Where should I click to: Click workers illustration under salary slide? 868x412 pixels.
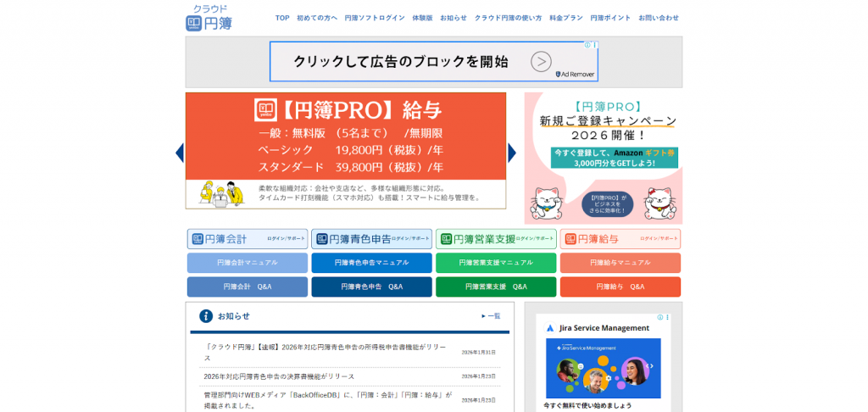pos(221,194)
